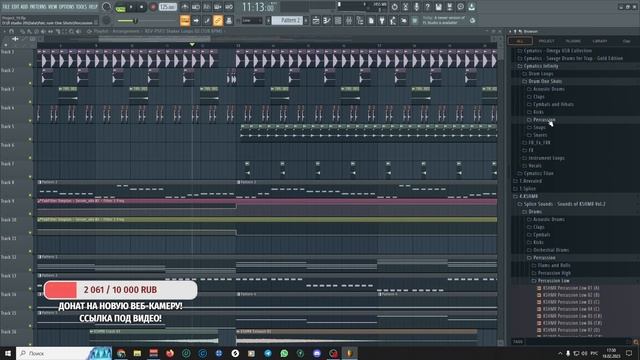
Task: Click the Windows Start button
Action: [x=8, y=353]
